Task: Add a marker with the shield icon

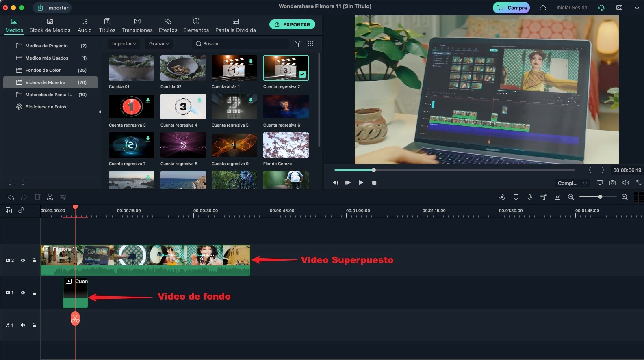Action: tap(516, 197)
